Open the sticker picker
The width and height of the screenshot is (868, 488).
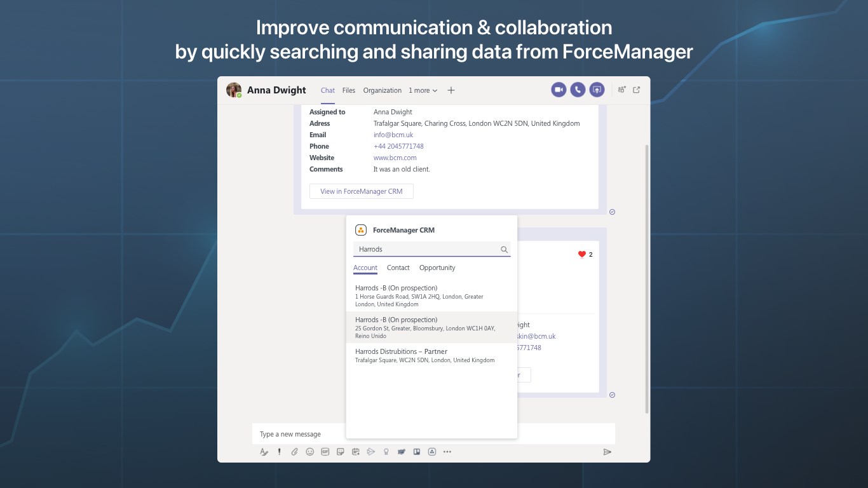pyautogui.click(x=341, y=452)
